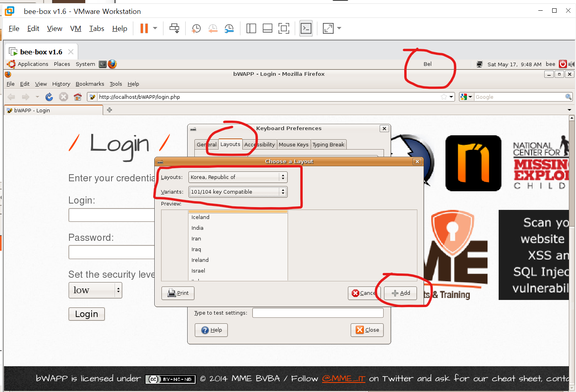The height and width of the screenshot is (392, 576).
Task: Open the dropdown beside the VMware stretch icon
Action: click(x=339, y=28)
